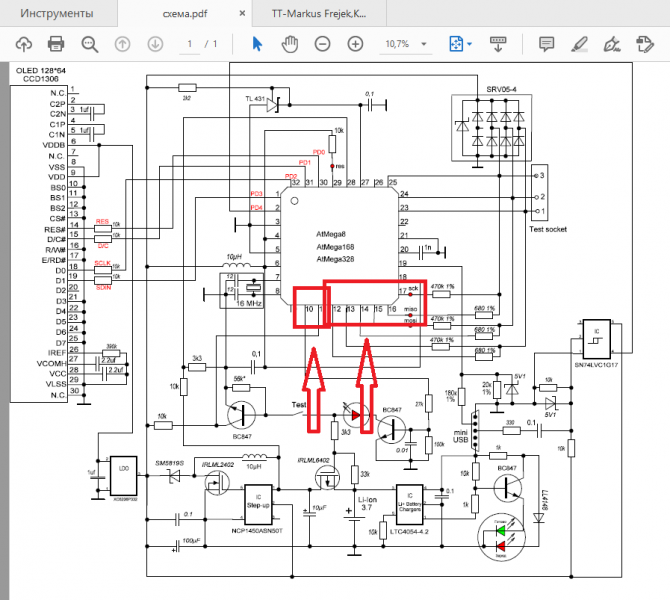This screenshot has height=600, width=670.
Task: Zoom out with minus button
Action: coord(323,44)
